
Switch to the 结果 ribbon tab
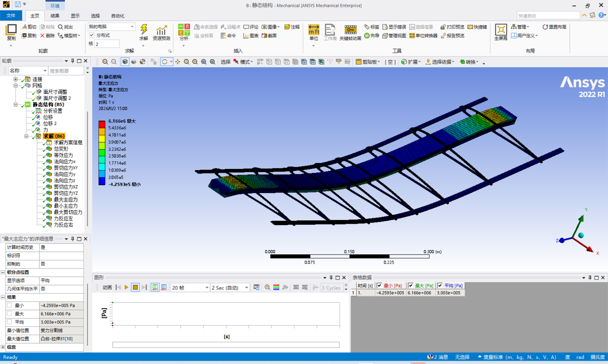point(55,16)
